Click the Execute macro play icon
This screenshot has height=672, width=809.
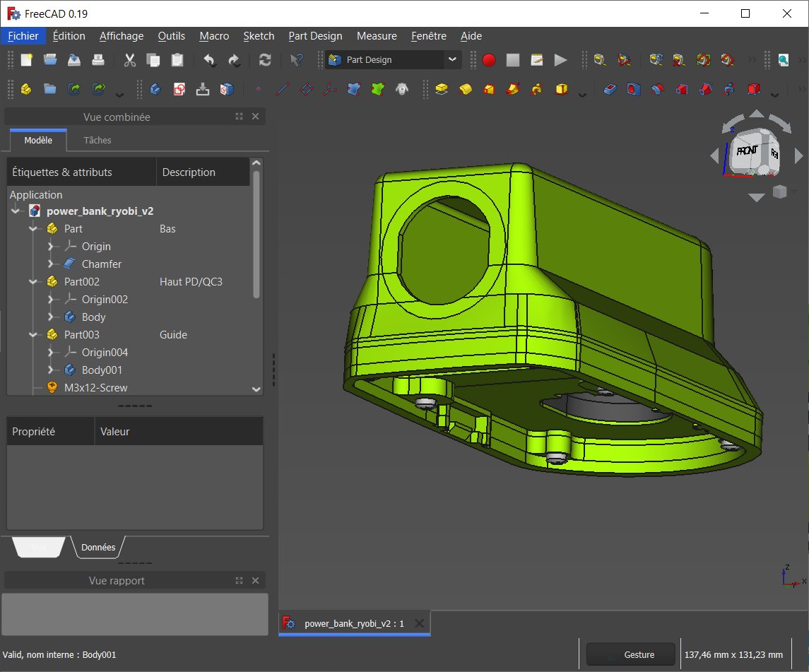[x=560, y=60]
